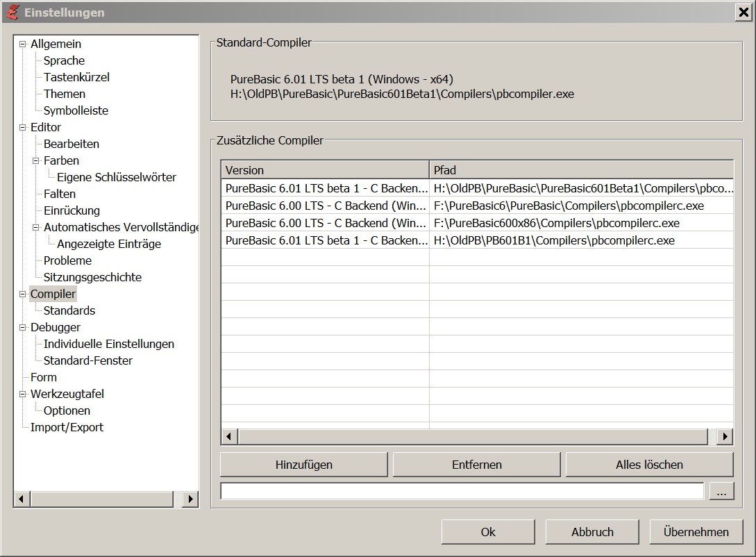Select Falten in the tree
Viewport: 756px width, 557px height.
[x=60, y=194]
